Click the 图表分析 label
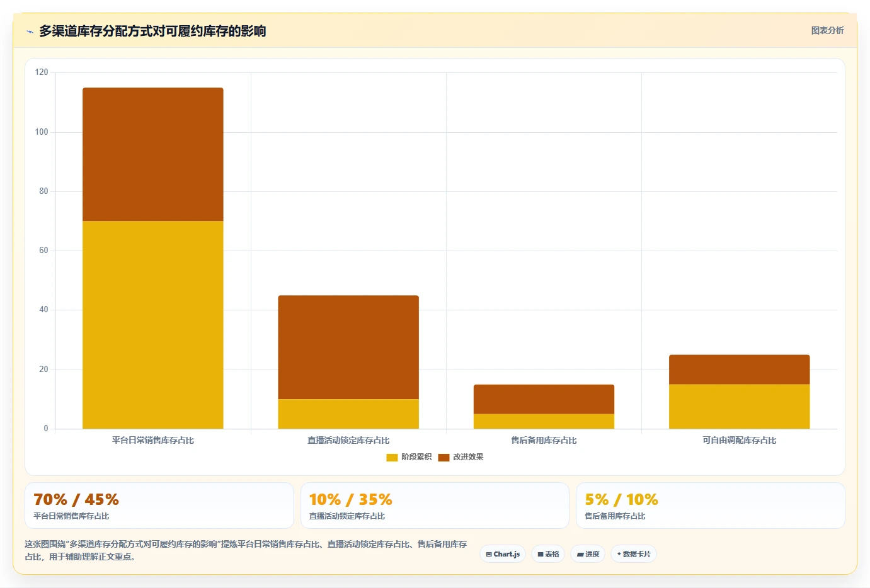Image resolution: width=870 pixels, height=588 pixels. point(827,30)
